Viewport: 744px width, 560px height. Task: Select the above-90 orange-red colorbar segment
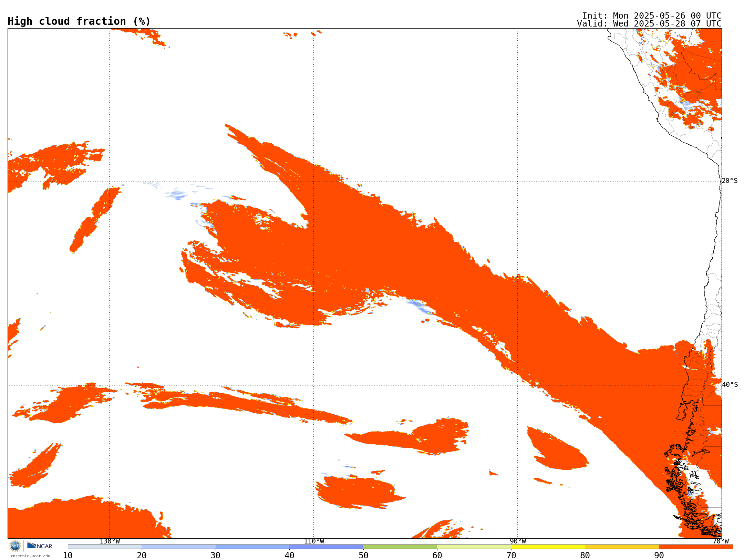tap(696, 547)
